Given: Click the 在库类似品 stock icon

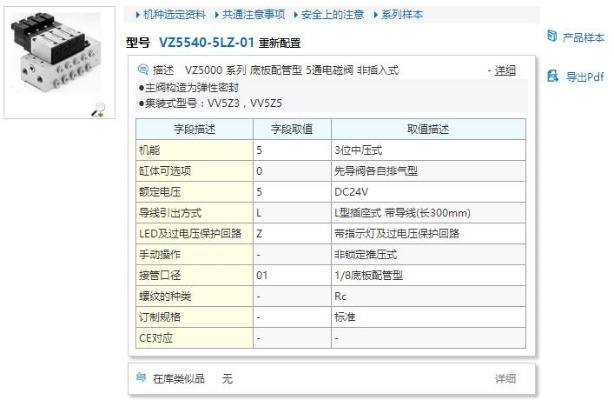Looking at the screenshot, I should (x=142, y=378).
